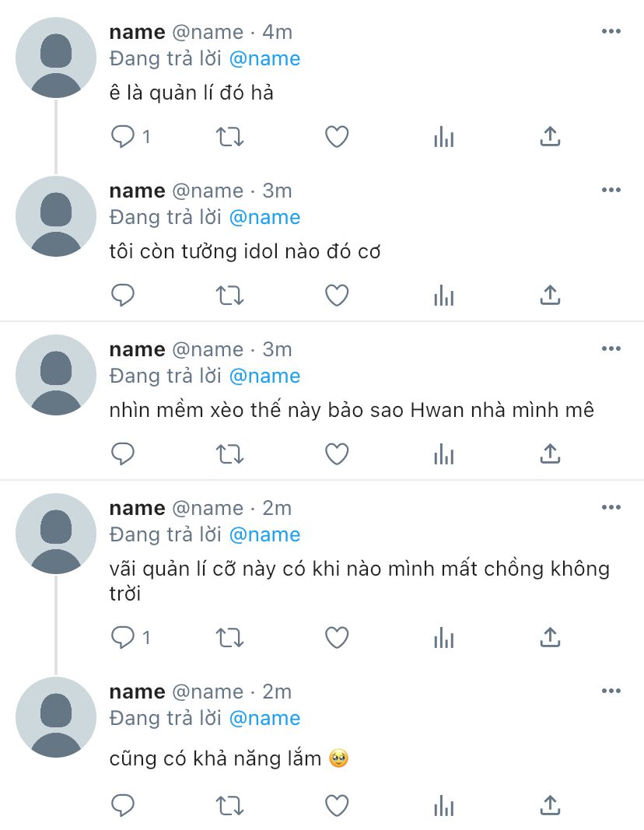
Task: View analytics for 'vãi quản lí cỡ này' tweet
Action: pyautogui.click(x=443, y=638)
